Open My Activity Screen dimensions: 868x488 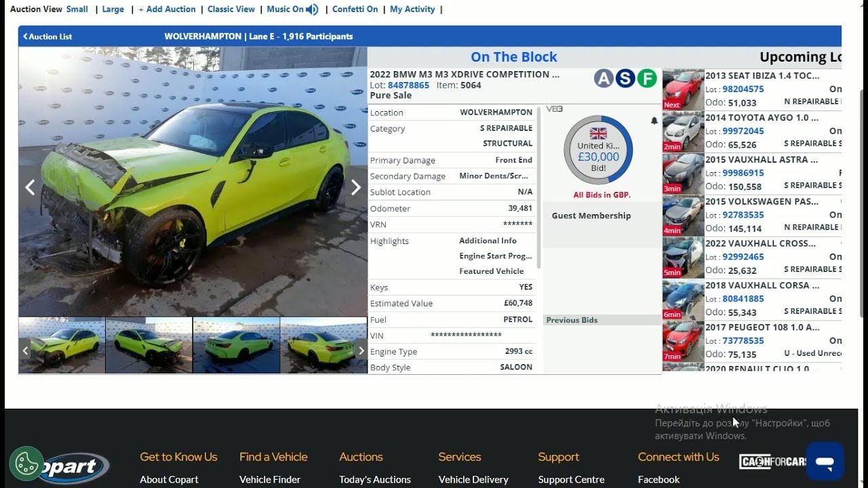(x=412, y=9)
